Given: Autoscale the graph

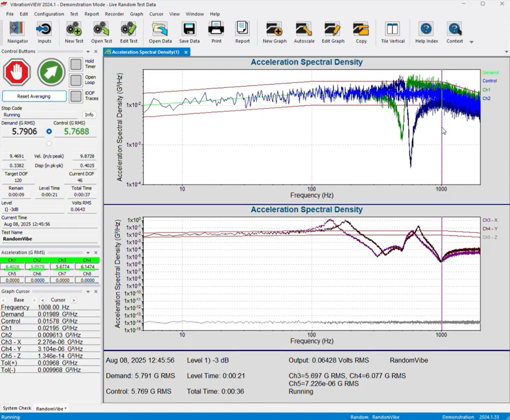Looking at the screenshot, I should coord(304,32).
